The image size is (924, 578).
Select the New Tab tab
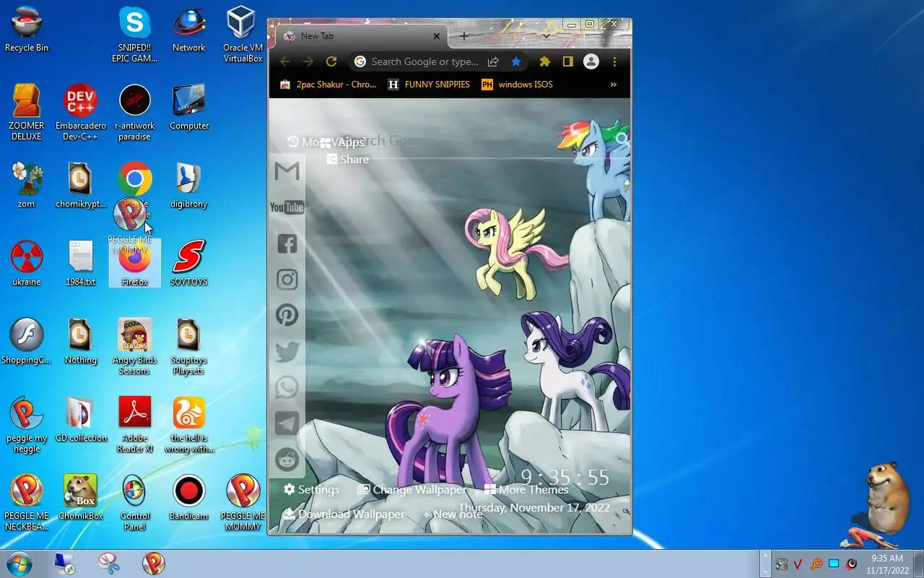pos(361,36)
